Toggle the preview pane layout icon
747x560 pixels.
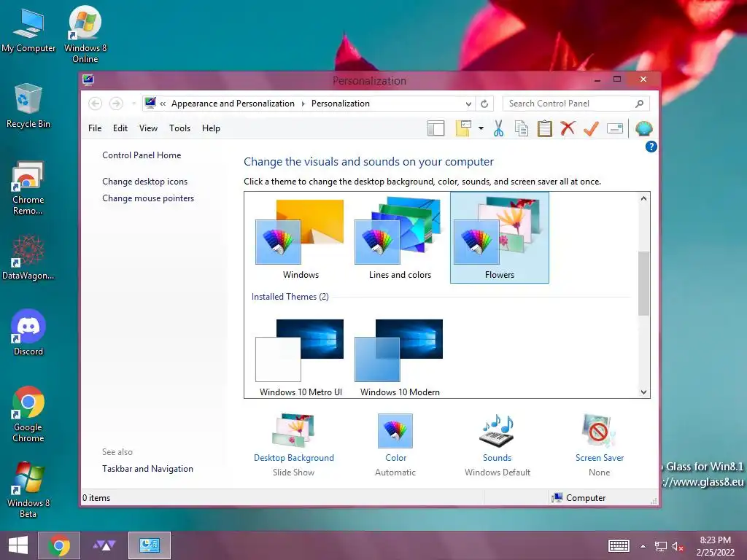pyautogui.click(x=436, y=128)
